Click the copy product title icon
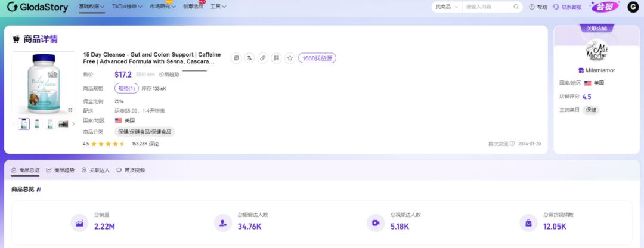 click(x=236, y=58)
